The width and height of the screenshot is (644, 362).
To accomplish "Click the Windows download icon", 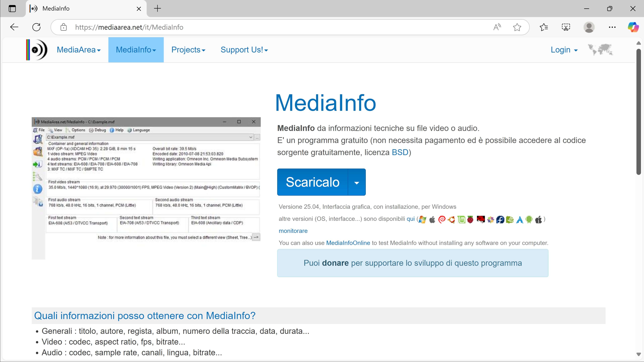I will (x=422, y=219).
